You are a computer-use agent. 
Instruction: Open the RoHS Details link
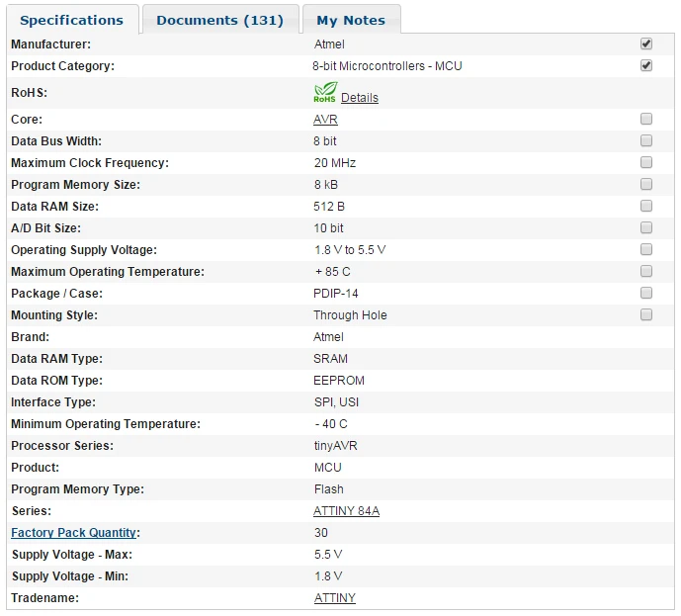[360, 98]
